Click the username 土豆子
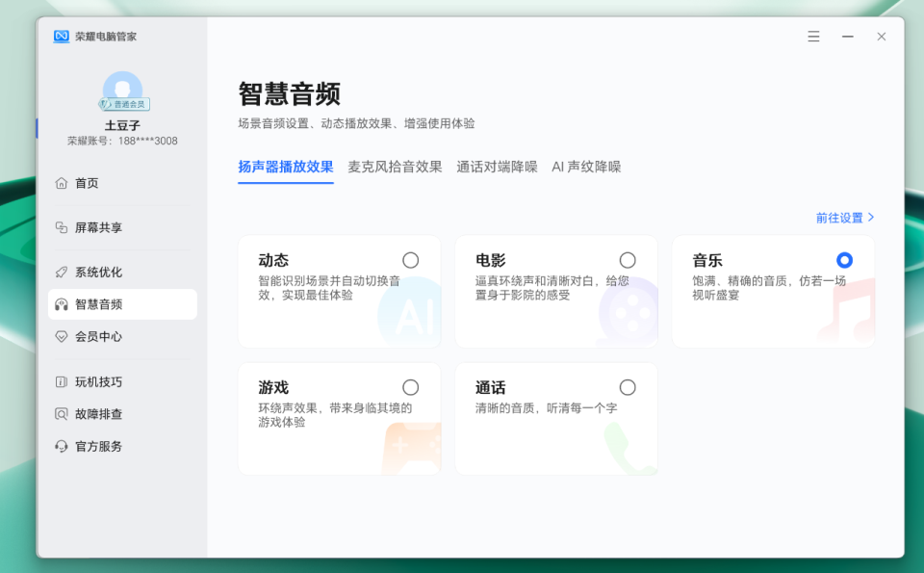 click(x=122, y=125)
